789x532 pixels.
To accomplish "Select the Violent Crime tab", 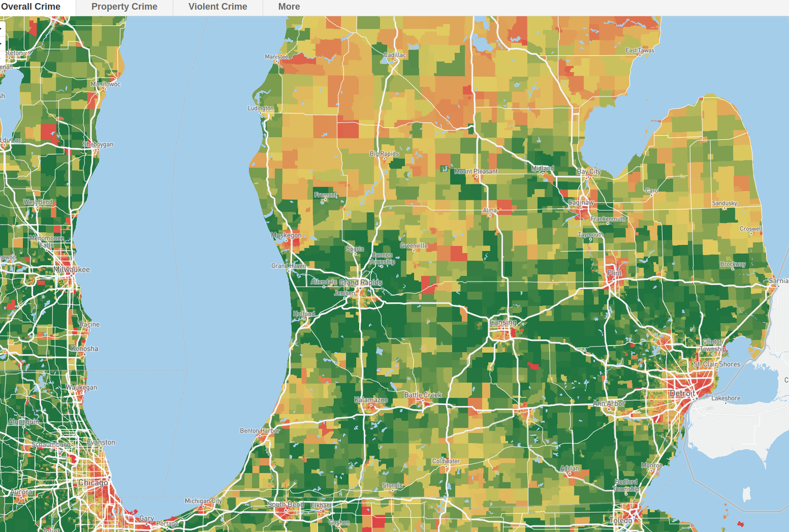I will [218, 7].
